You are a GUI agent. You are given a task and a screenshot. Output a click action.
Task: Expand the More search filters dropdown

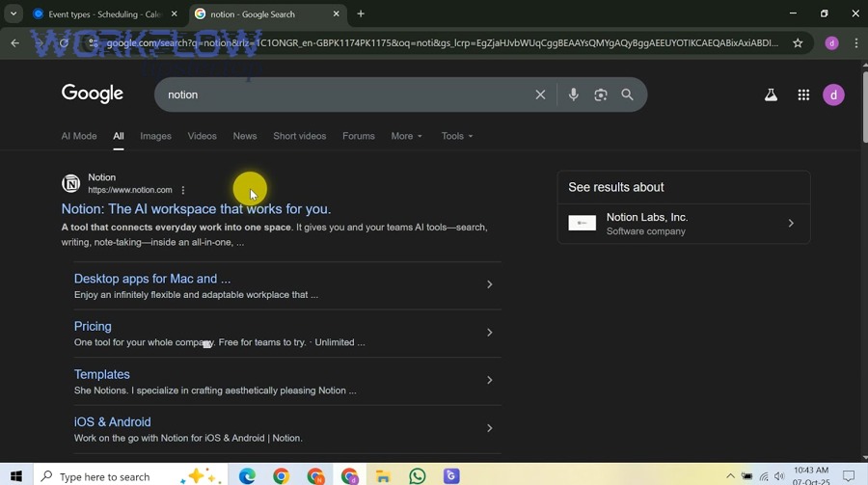point(406,136)
